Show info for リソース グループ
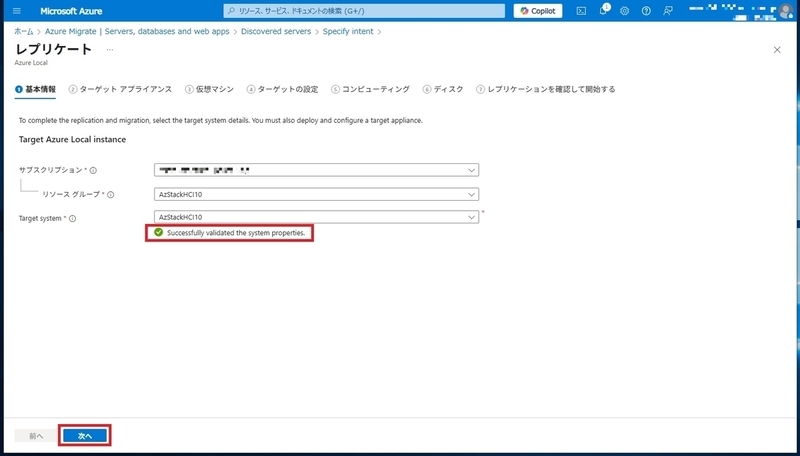The height and width of the screenshot is (456, 800). click(x=111, y=194)
